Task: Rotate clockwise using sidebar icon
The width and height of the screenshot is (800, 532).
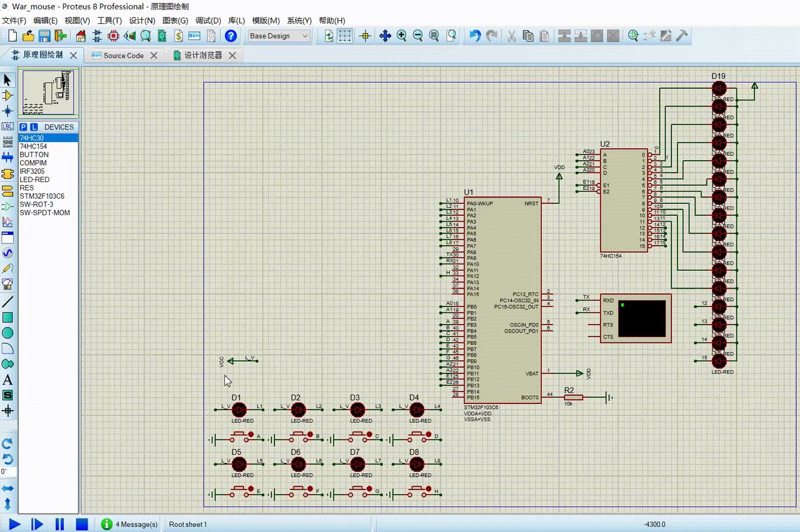Action: click(x=7, y=444)
